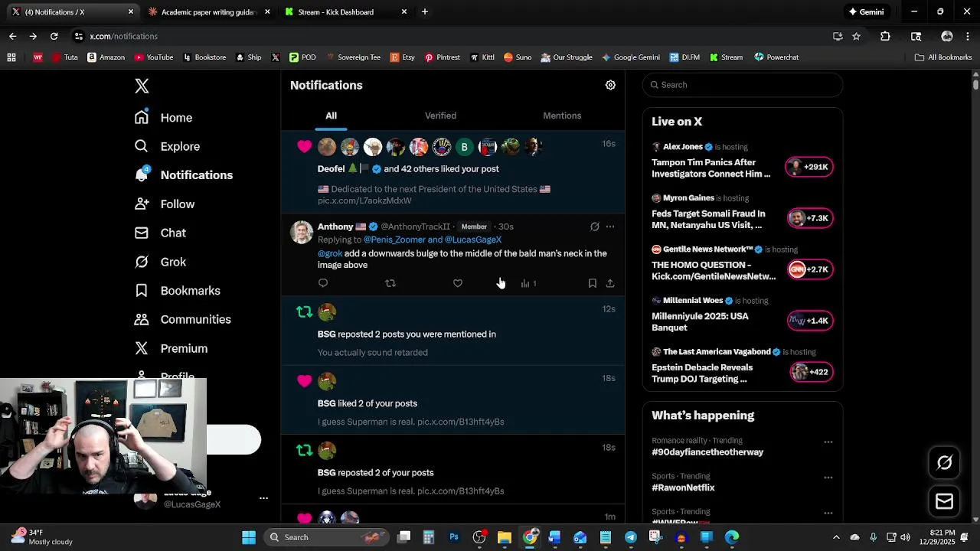Viewport: 980px width, 551px height.
Task: Bookmark Anthony's post
Action: tap(593, 283)
